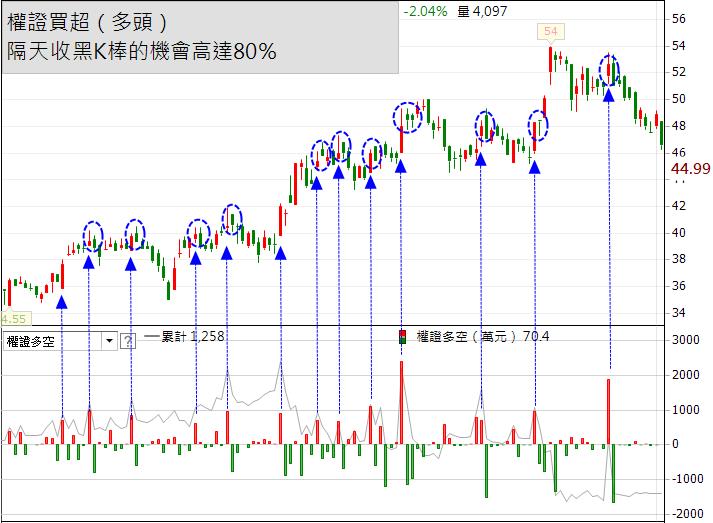
Task: Click the 44.99 current price label
Action: click(690, 169)
